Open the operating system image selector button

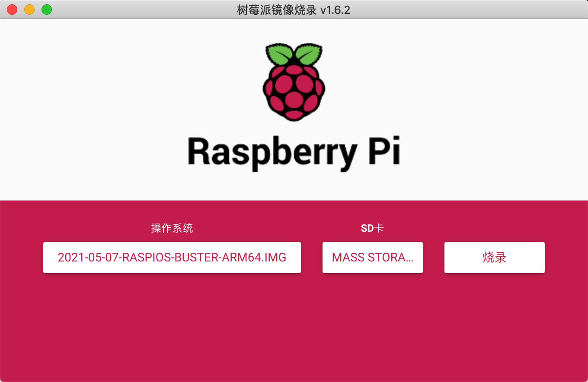coord(172,258)
